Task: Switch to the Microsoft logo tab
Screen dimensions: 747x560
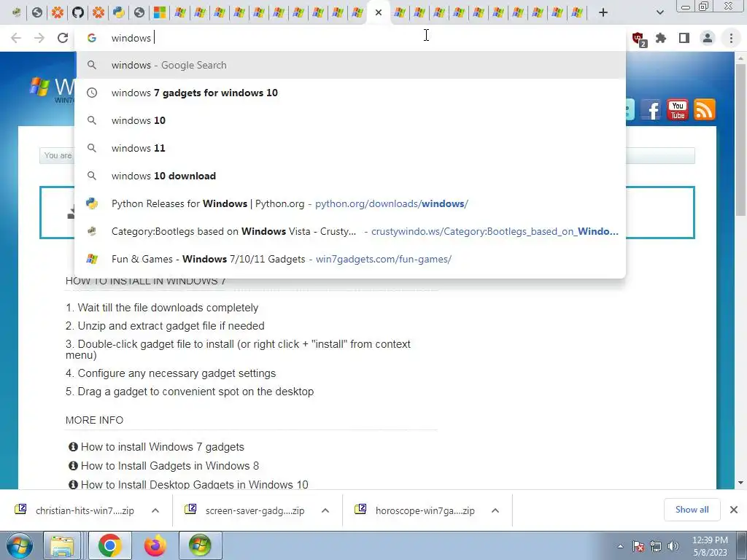Action: click(x=160, y=12)
